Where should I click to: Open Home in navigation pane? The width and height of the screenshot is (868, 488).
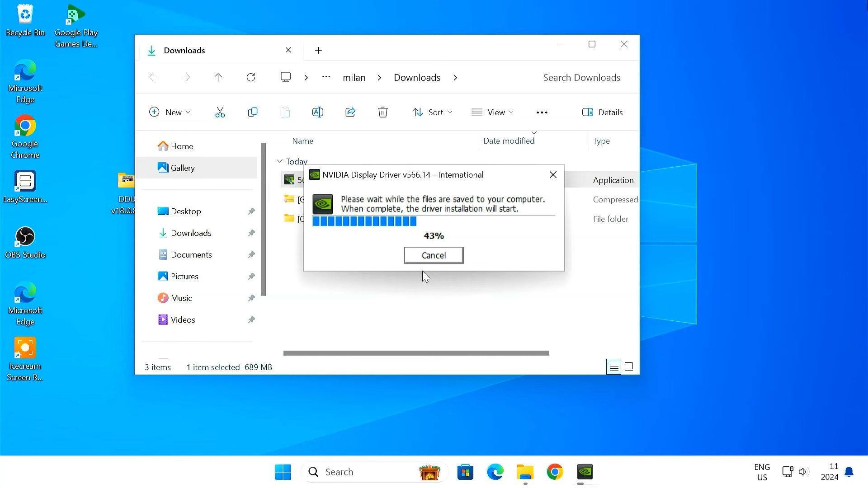pyautogui.click(x=197, y=146)
